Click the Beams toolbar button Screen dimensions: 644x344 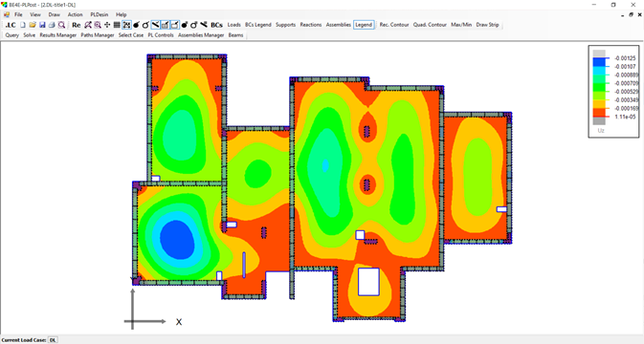coord(235,35)
